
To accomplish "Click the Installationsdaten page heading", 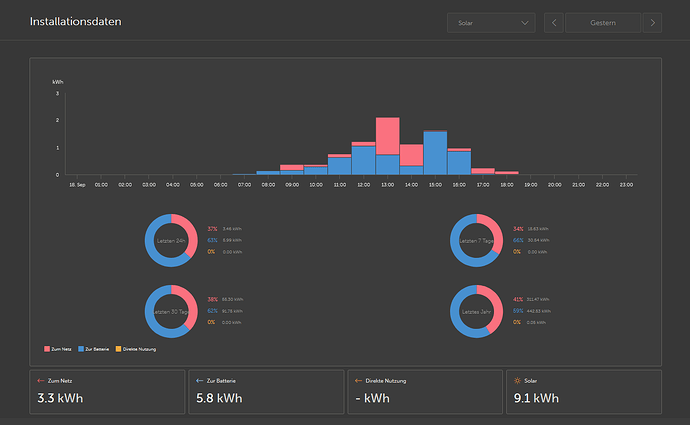I will pyautogui.click(x=76, y=22).
